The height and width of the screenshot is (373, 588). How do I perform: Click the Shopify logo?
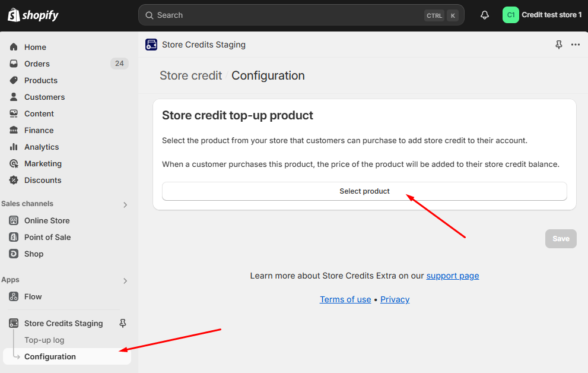pyautogui.click(x=33, y=15)
